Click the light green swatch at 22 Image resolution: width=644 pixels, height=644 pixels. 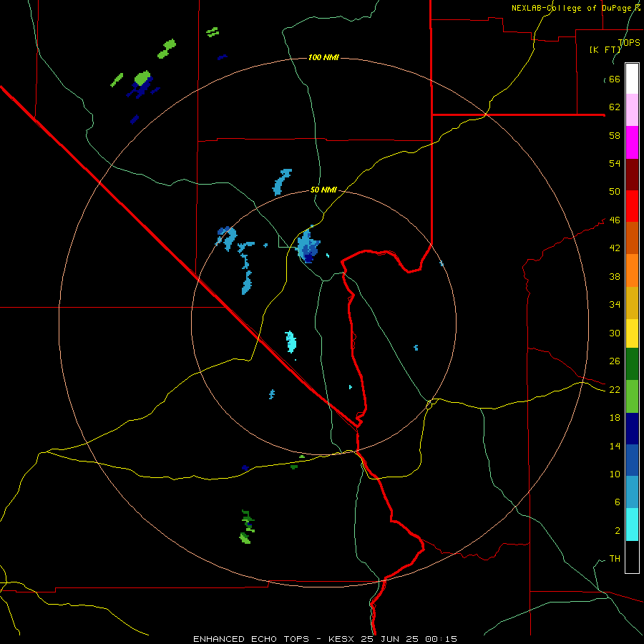click(632, 396)
